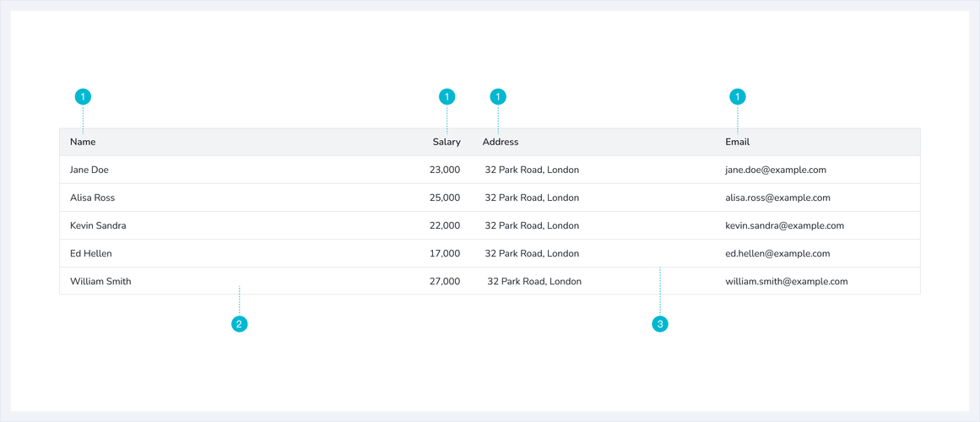Click annotation marker 1 above Name column
Viewport: 980px width, 422px height.
[x=83, y=97]
